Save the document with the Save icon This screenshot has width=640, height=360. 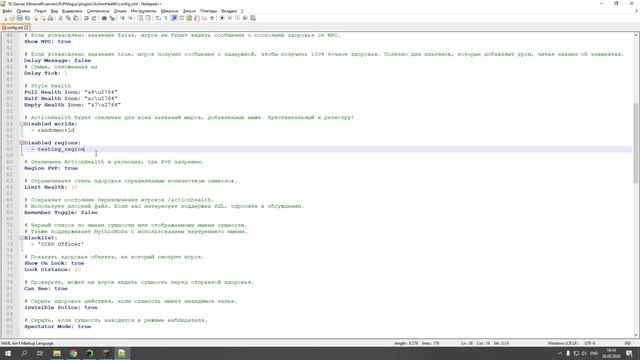click(x=20, y=18)
